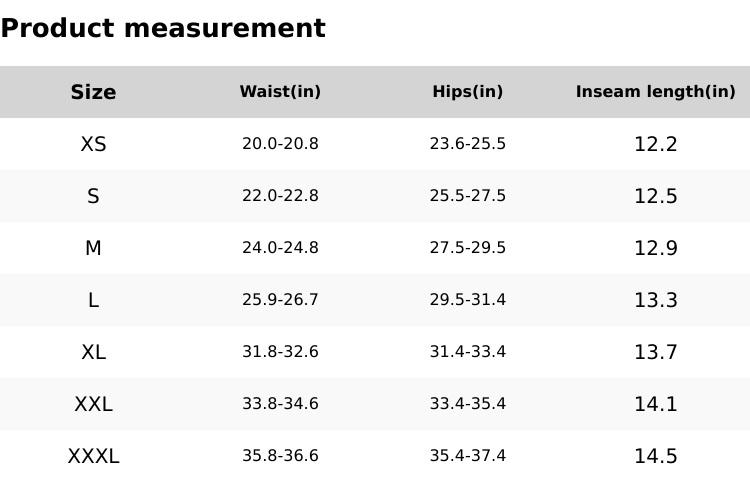
Task: Click the 12.9 inseam length value
Action: tap(655, 248)
